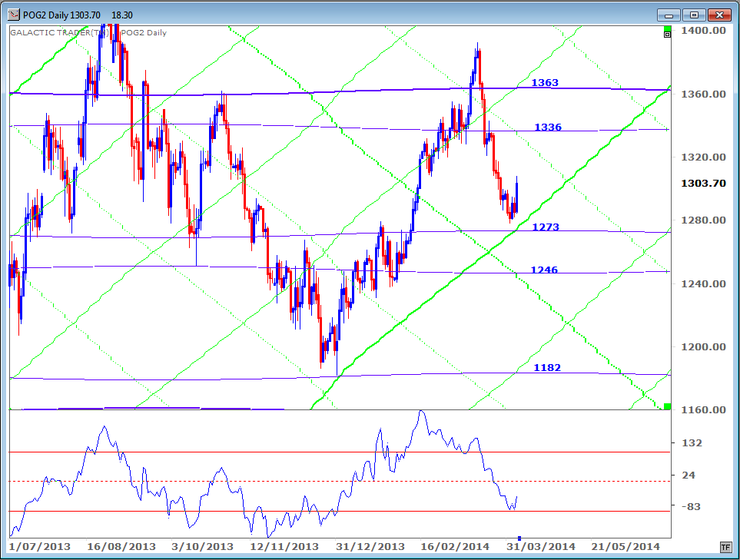Click the 1273 price level label

click(x=546, y=227)
